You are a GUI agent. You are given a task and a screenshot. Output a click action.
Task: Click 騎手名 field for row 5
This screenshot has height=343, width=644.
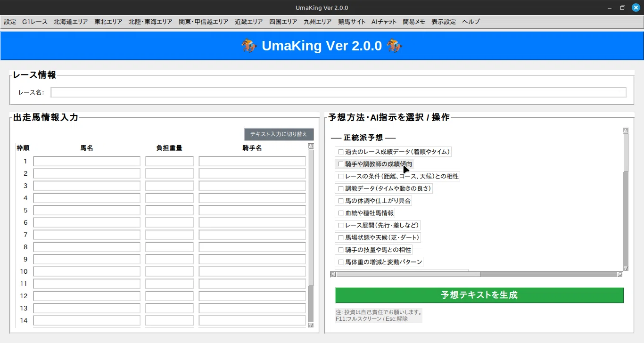(x=252, y=210)
